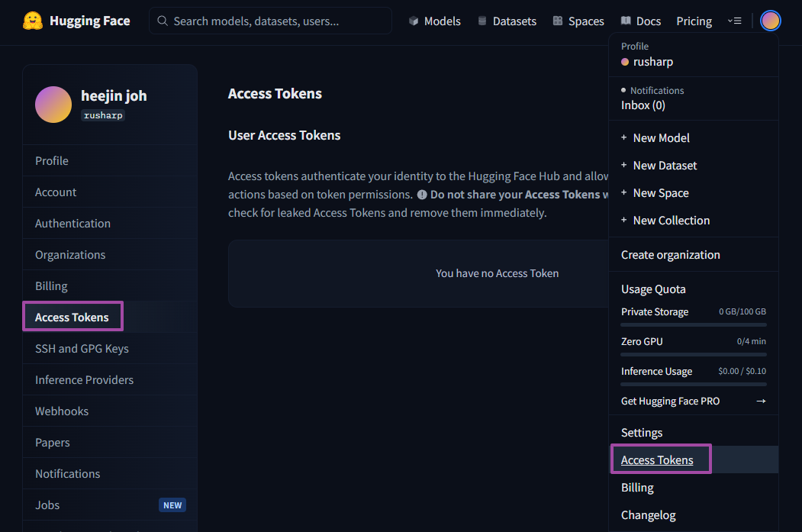Open SSH and GPG Keys settings

pos(110,348)
